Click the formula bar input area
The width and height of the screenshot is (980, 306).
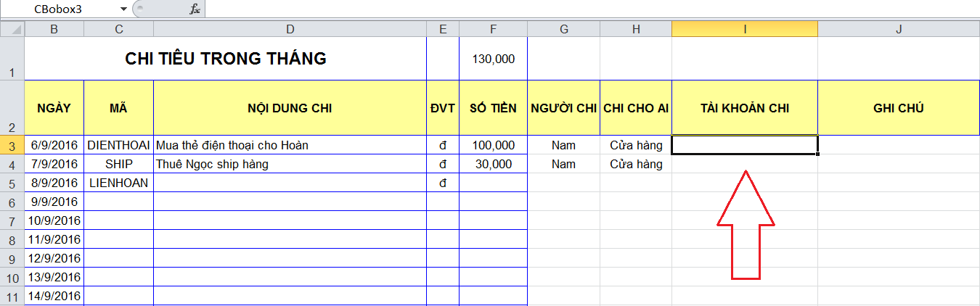click(581, 9)
